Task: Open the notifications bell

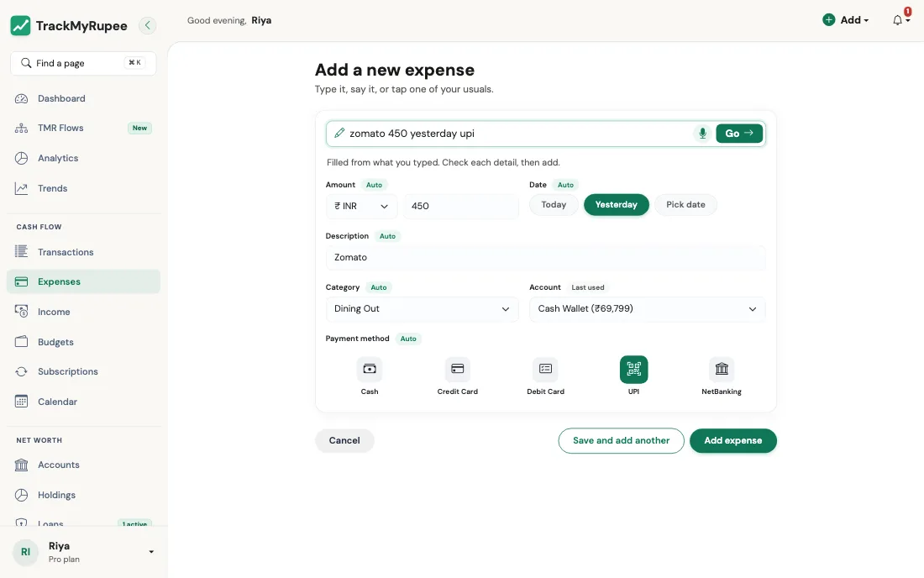Action: (897, 20)
